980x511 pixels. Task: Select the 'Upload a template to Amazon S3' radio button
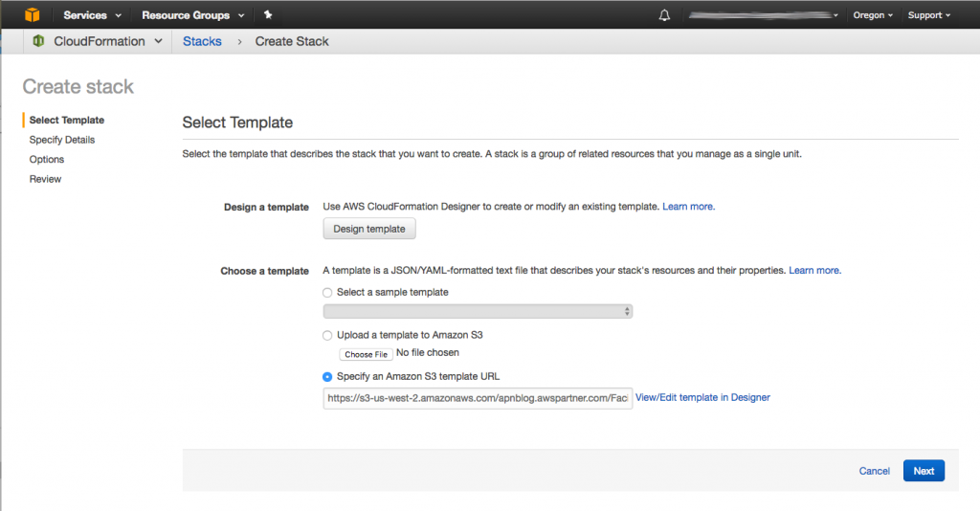(x=327, y=336)
